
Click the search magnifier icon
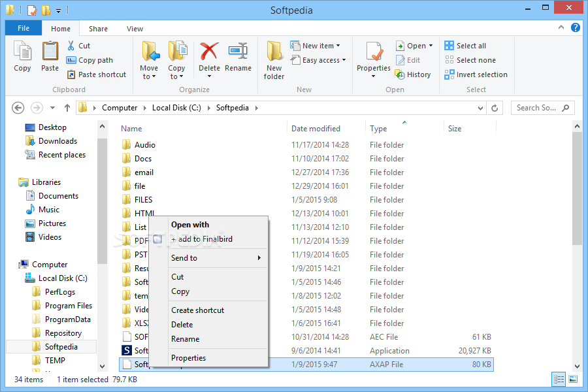pyautogui.click(x=566, y=108)
